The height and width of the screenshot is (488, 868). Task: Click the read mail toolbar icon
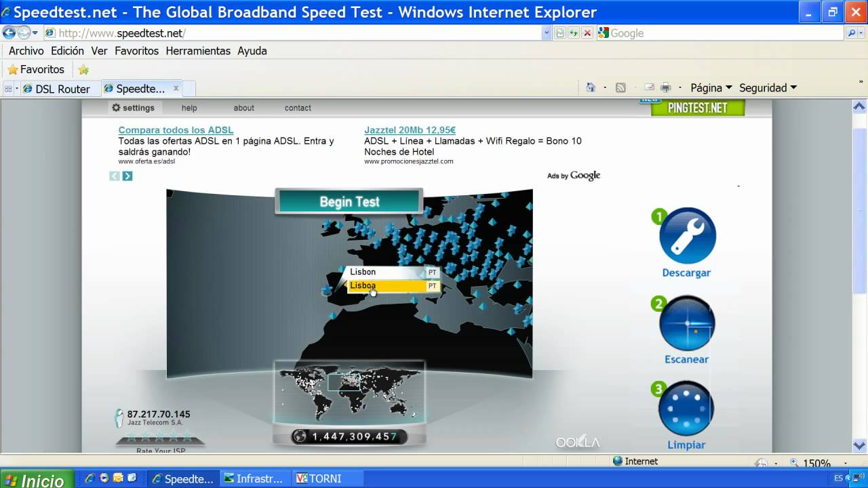tap(650, 87)
